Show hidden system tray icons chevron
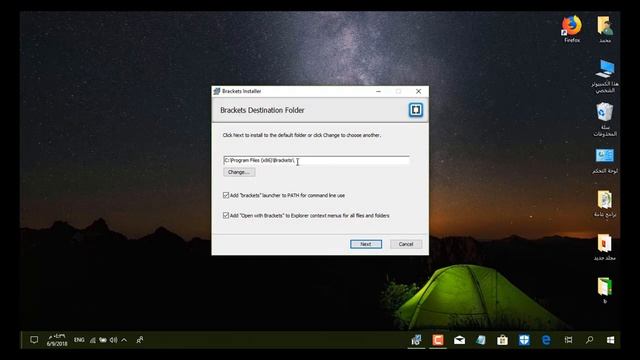Viewport: 640px width, 360px height. [x=124, y=340]
